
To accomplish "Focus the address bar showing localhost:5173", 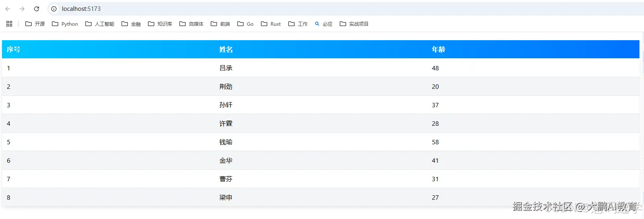I will point(346,9).
